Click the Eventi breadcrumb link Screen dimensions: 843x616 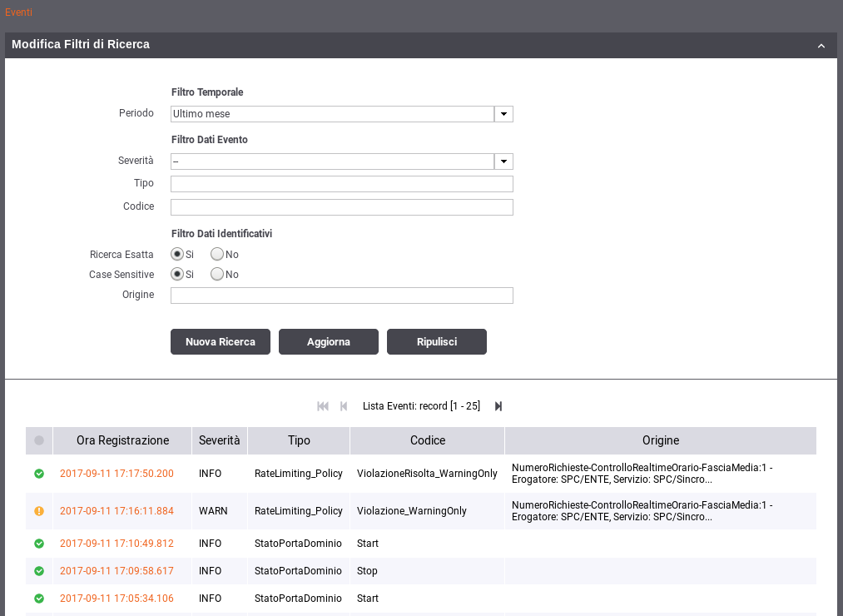pyautogui.click(x=19, y=12)
